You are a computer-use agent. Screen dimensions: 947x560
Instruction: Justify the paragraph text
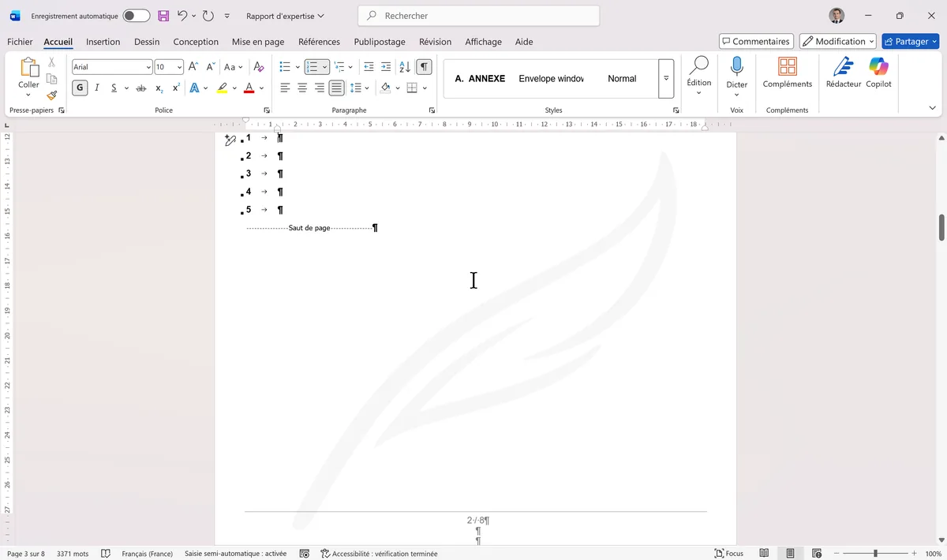pos(336,88)
